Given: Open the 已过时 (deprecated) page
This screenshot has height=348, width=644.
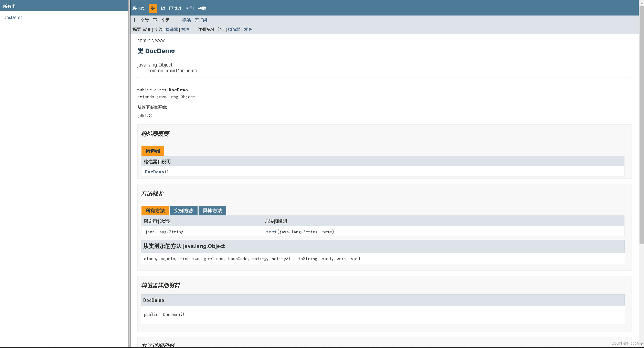Looking at the screenshot, I should pos(175,8).
